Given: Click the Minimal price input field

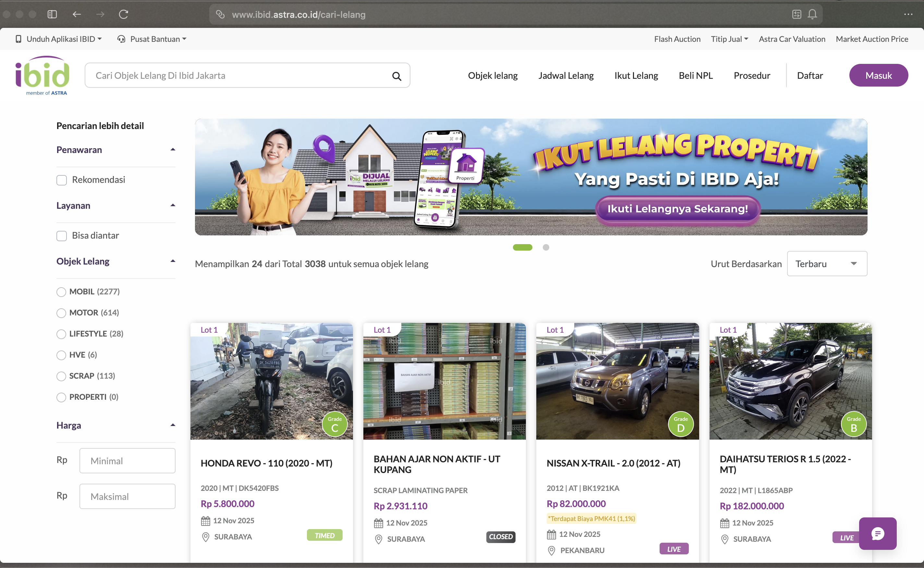Looking at the screenshot, I should coord(127,461).
